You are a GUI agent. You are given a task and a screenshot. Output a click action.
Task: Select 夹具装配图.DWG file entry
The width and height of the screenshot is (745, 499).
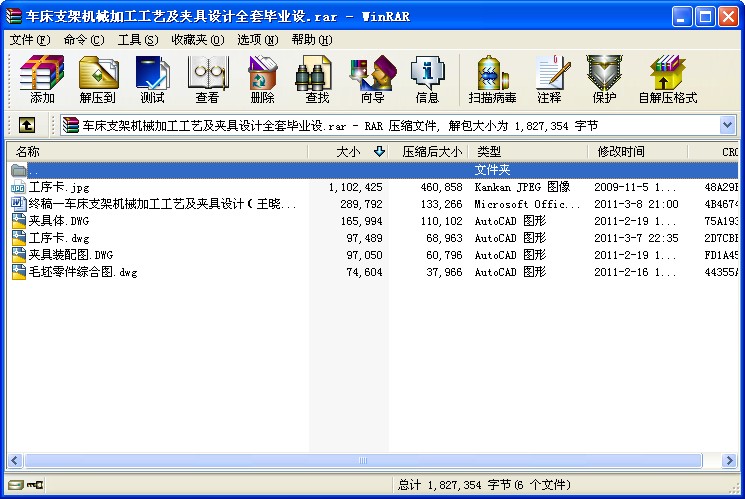coord(70,255)
